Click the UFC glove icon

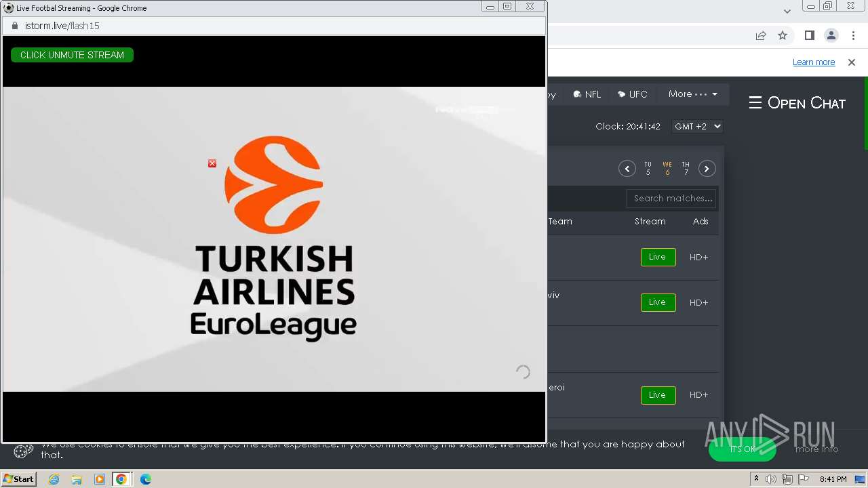[x=622, y=94]
